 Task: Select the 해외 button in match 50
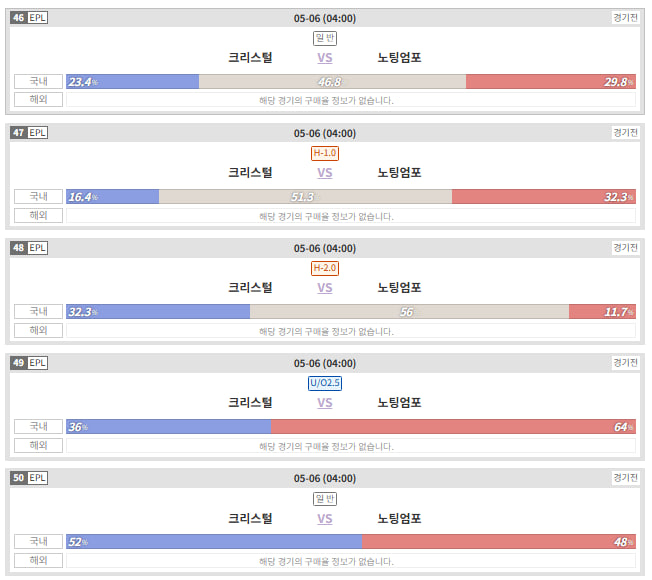coord(38,560)
